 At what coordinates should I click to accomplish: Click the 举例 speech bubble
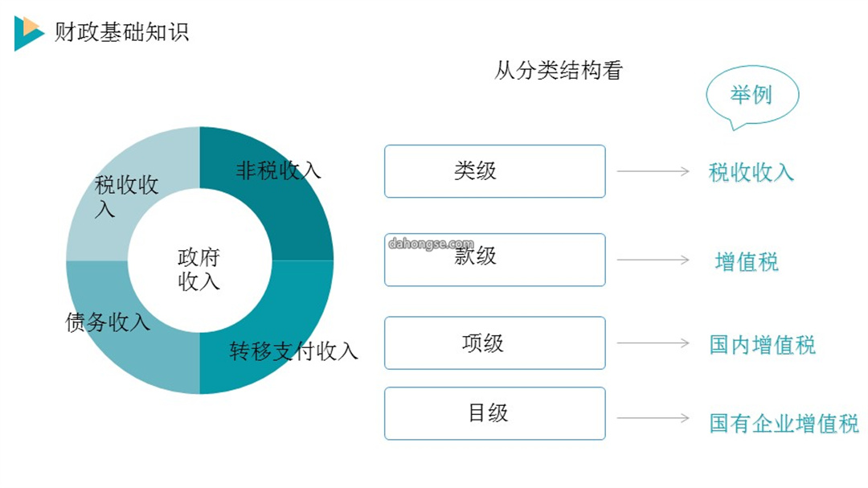tap(752, 97)
